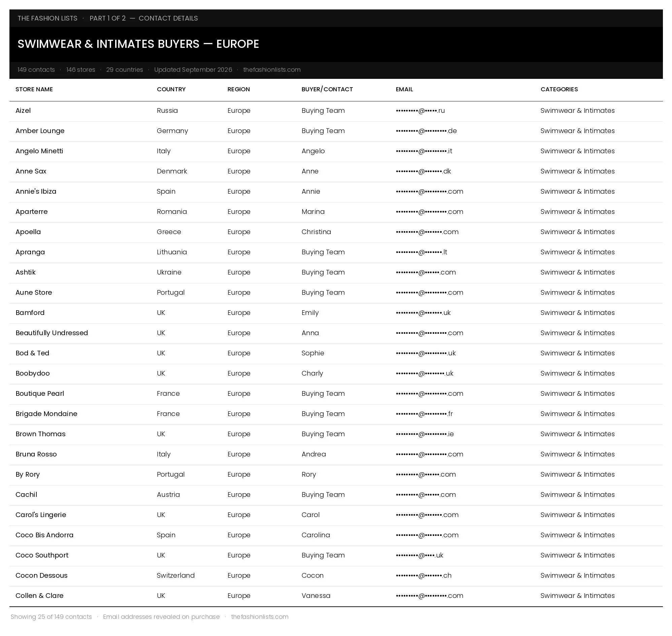Click buyer name 'Charly' in Boobydoo row
672x636 pixels.
click(x=312, y=374)
